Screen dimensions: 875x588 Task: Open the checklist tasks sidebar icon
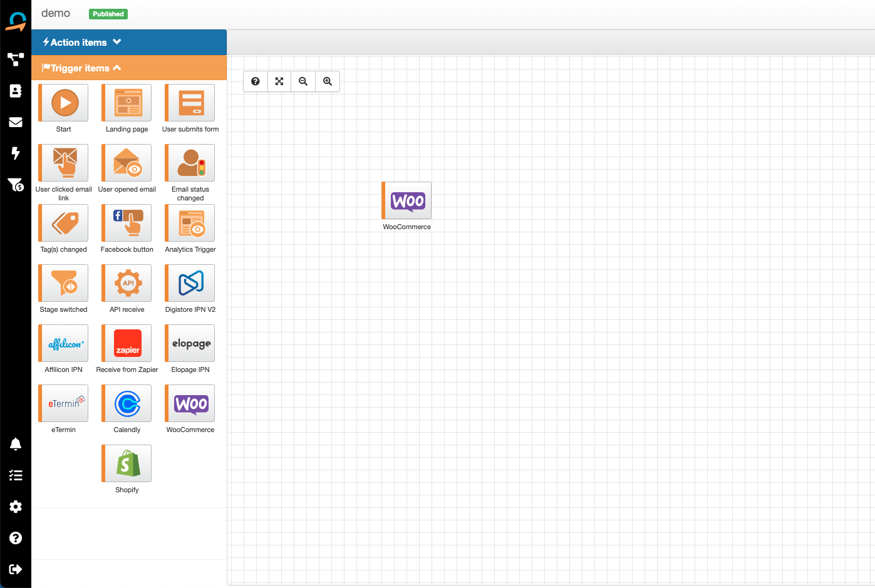16,475
